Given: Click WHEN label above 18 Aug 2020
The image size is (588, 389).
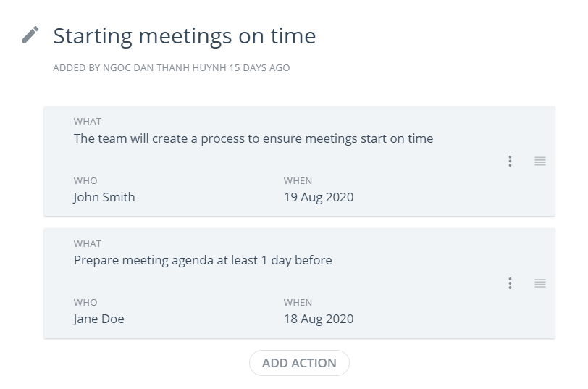Looking at the screenshot, I should tap(298, 302).
